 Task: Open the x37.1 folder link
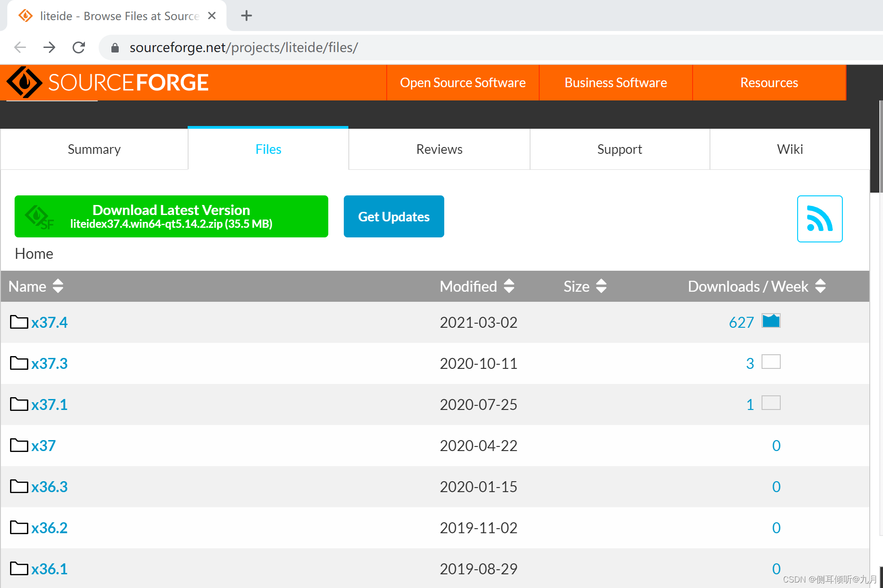pyautogui.click(x=49, y=404)
